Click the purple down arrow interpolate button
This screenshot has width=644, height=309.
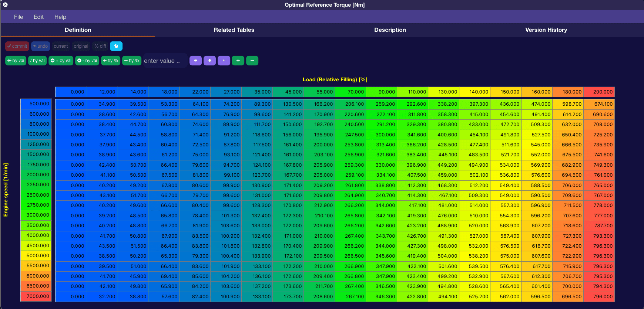[209, 61]
